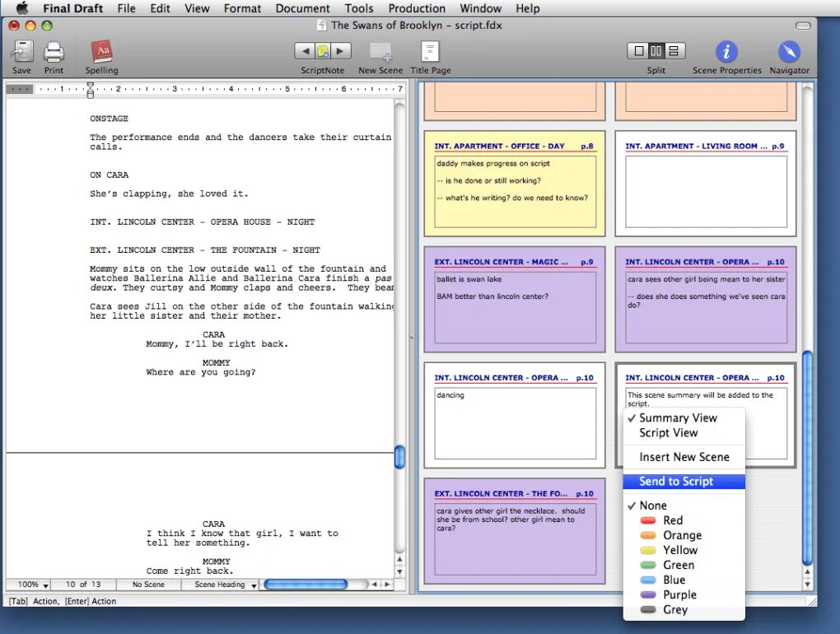Open the Navigator compass icon

coord(789,51)
